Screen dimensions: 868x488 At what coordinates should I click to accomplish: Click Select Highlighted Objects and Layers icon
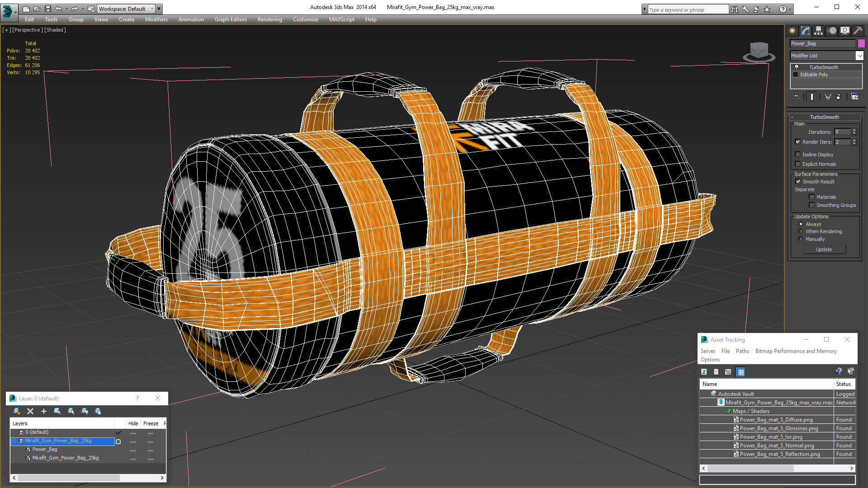[x=57, y=411]
